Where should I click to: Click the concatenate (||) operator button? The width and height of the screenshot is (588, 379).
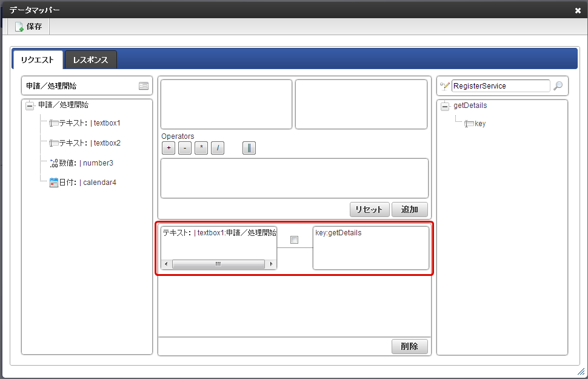click(249, 148)
